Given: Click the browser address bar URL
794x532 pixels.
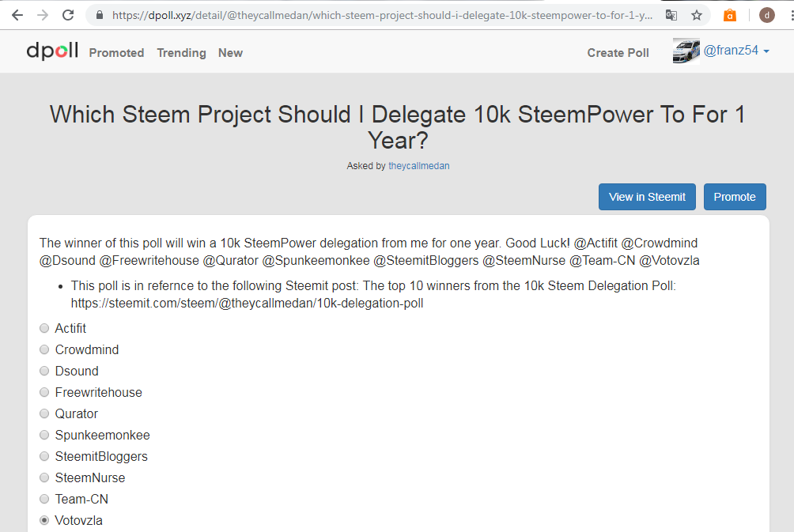Looking at the screenshot, I should tap(382, 15).
